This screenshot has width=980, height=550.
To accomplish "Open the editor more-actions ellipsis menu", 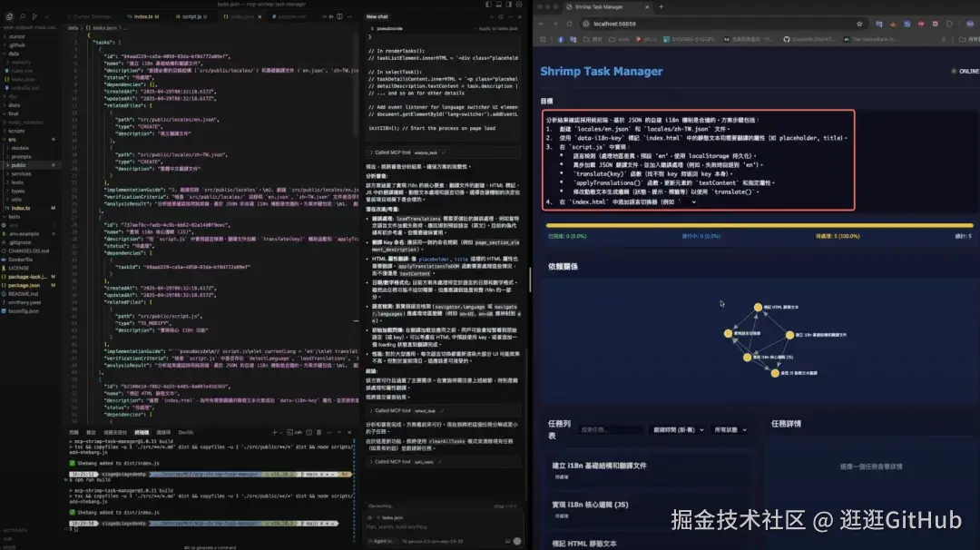I will coord(349,16).
